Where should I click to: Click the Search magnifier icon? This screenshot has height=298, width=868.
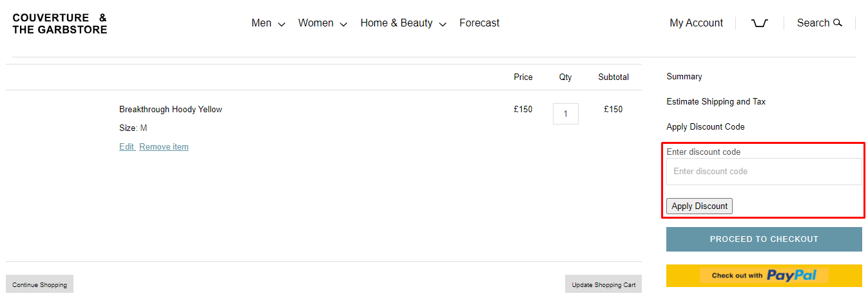(x=838, y=23)
